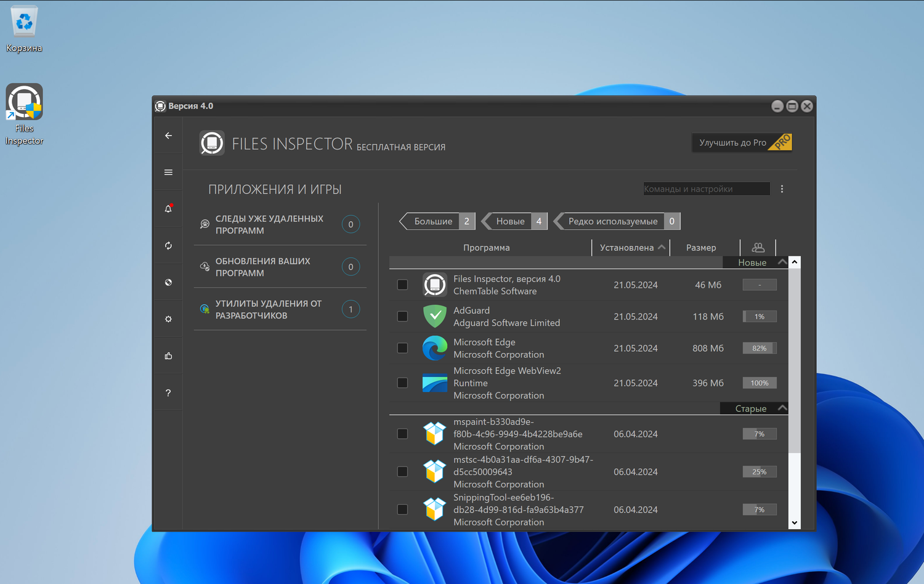
Task: Open Следы уже удаленных программ section
Action: (280, 224)
